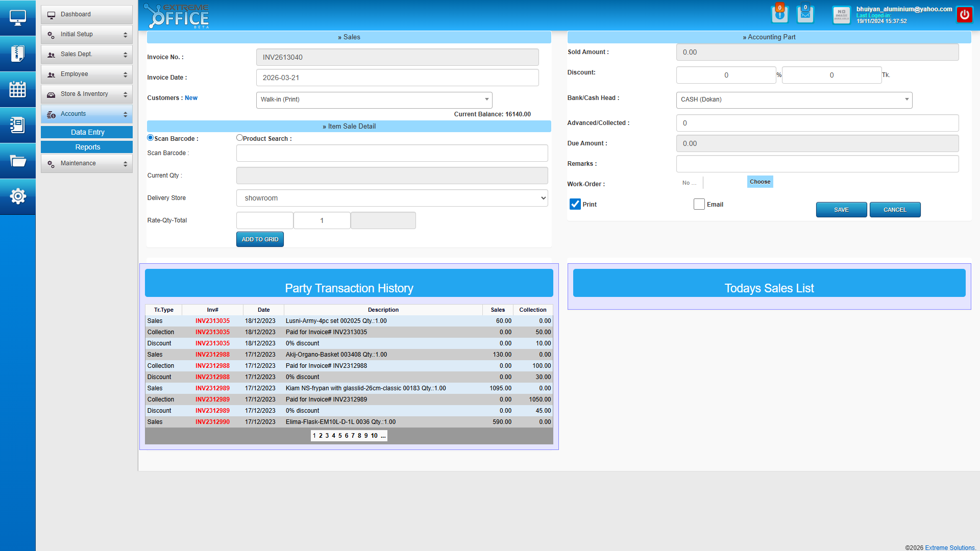Image resolution: width=980 pixels, height=551 pixels.
Task: Select the Scan Barcode radio button
Action: [x=151, y=138]
